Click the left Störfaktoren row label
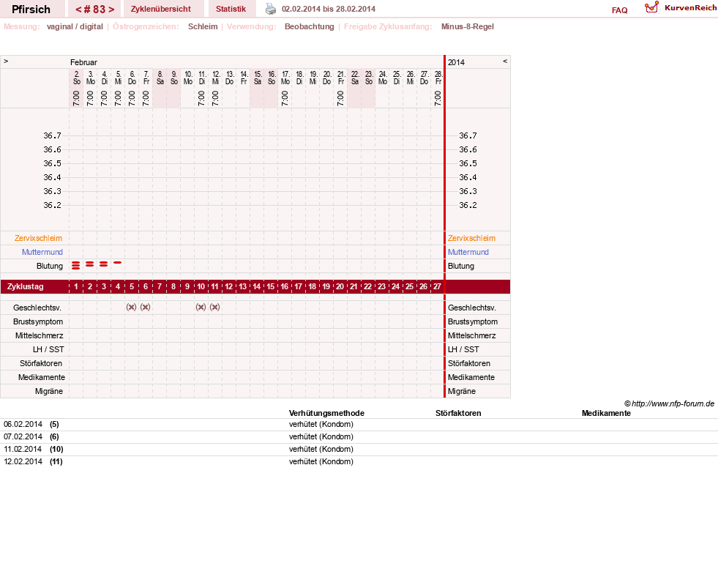Screen dimensions: 718x588 pos(41,363)
